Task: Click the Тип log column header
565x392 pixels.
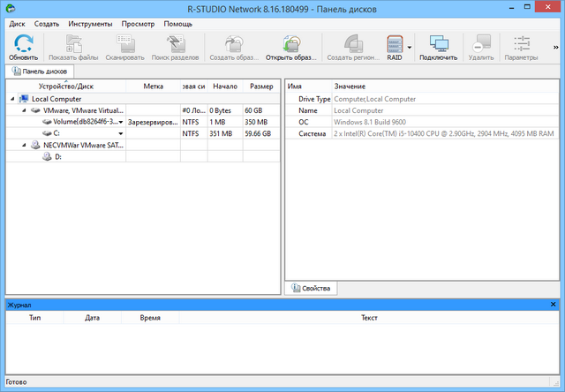Action: pyautogui.click(x=35, y=318)
